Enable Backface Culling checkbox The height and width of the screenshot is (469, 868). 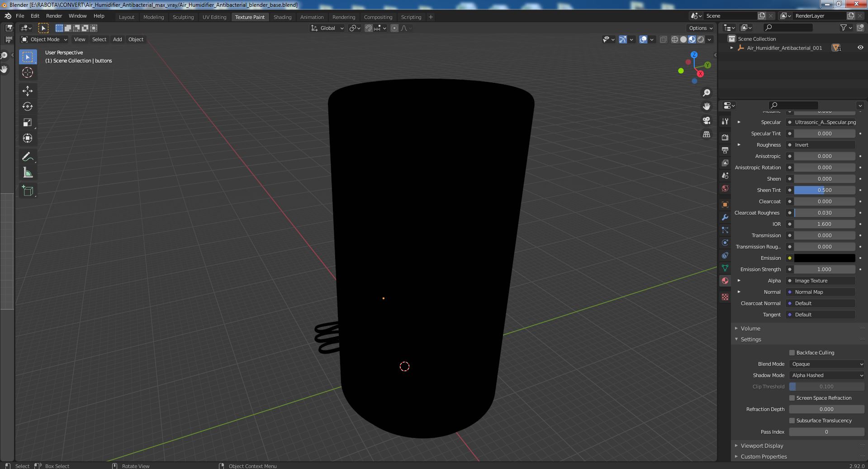792,353
